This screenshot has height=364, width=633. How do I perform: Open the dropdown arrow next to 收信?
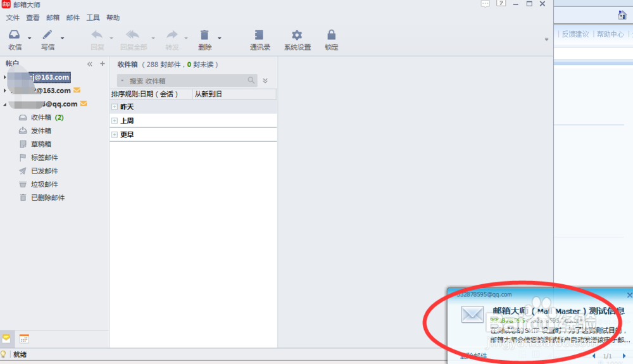30,38
